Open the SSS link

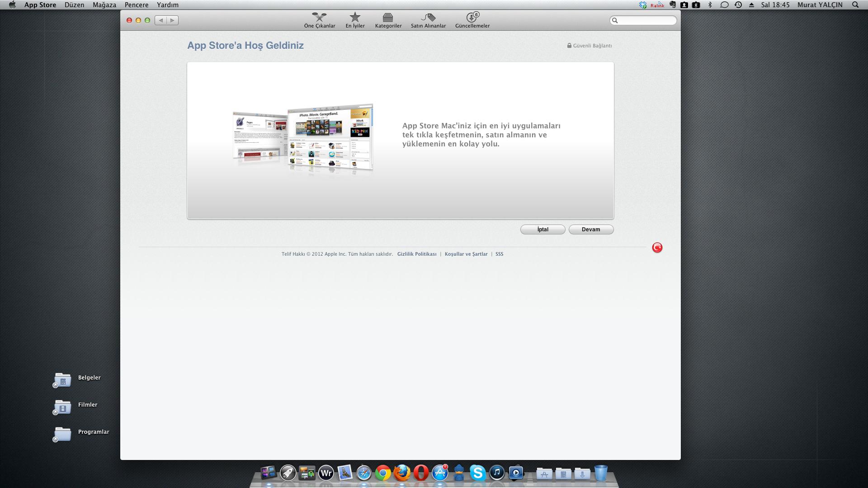(x=499, y=254)
